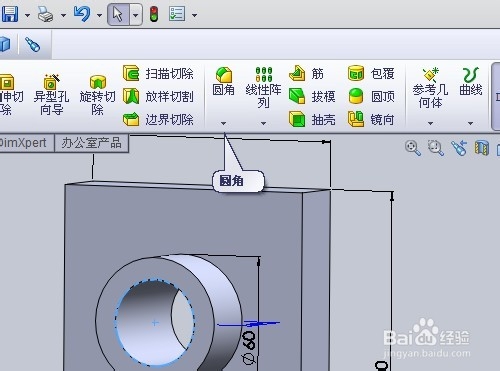Expand the 曲线 Curves dropdown arrow

click(470, 123)
